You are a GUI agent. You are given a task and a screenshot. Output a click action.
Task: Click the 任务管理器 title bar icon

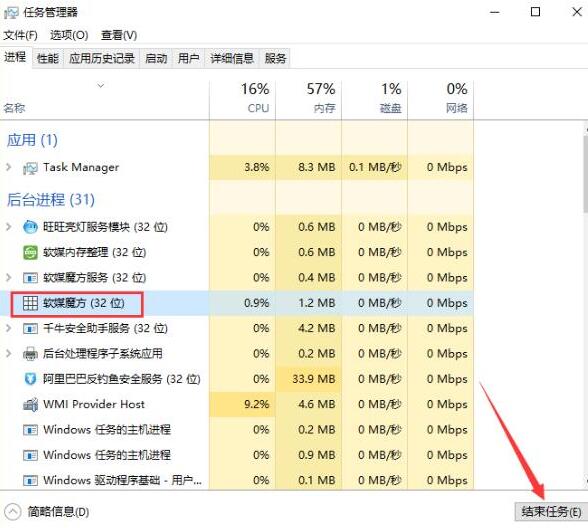coord(11,13)
